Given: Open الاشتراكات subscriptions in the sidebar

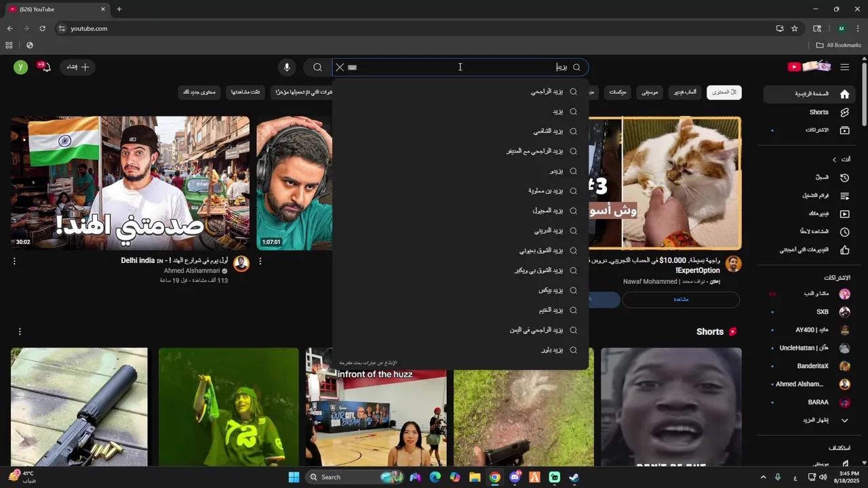Looking at the screenshot, I should coord(808,130).
